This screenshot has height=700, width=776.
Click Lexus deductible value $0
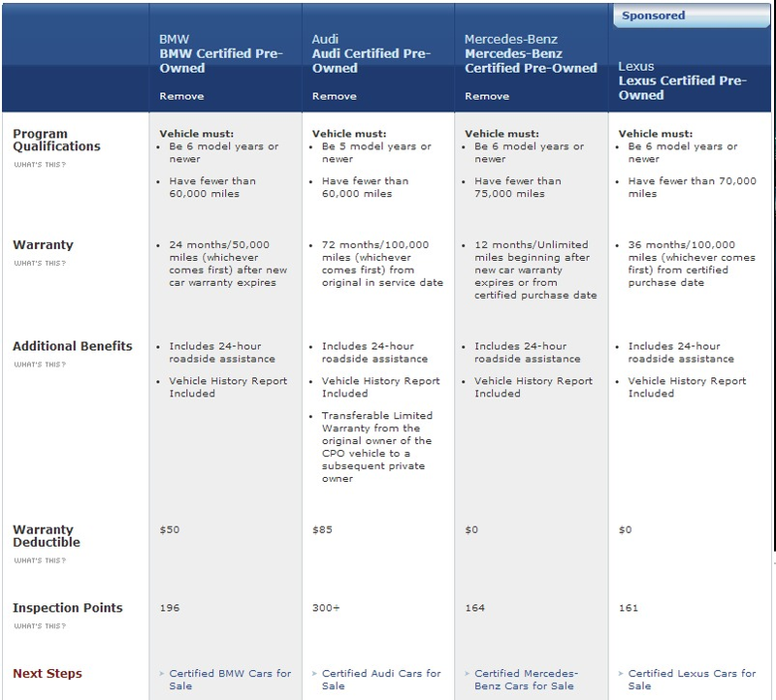click(x=625, y=529)
